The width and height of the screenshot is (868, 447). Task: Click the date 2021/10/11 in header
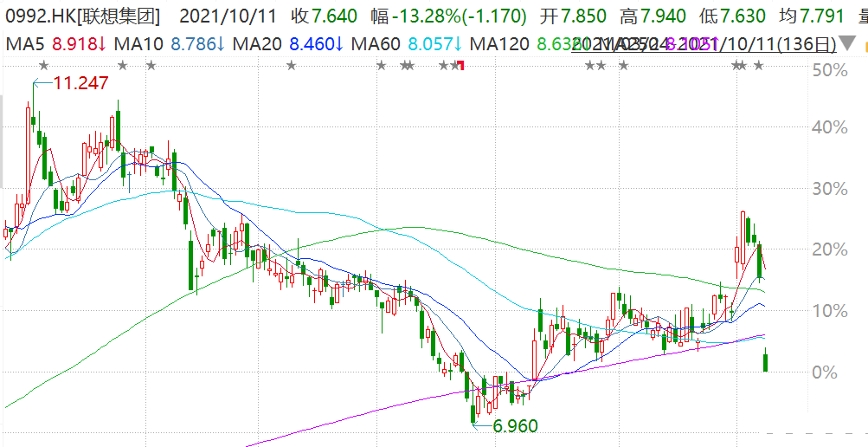point(228,16)
